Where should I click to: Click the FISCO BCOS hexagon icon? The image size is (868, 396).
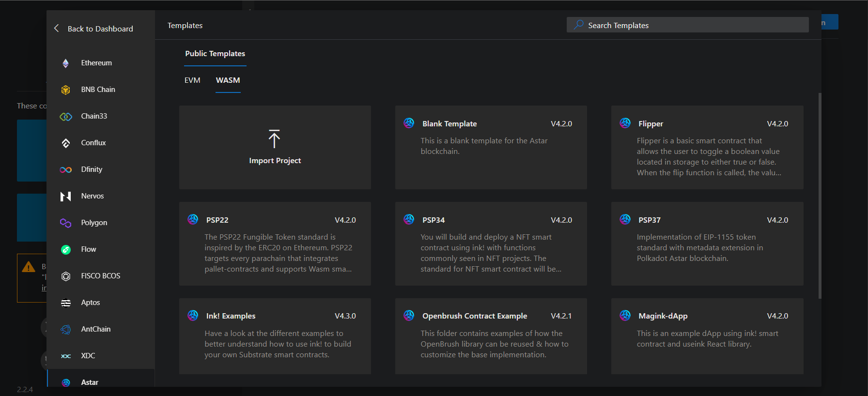pyautogui.click(x=66, y=276)
